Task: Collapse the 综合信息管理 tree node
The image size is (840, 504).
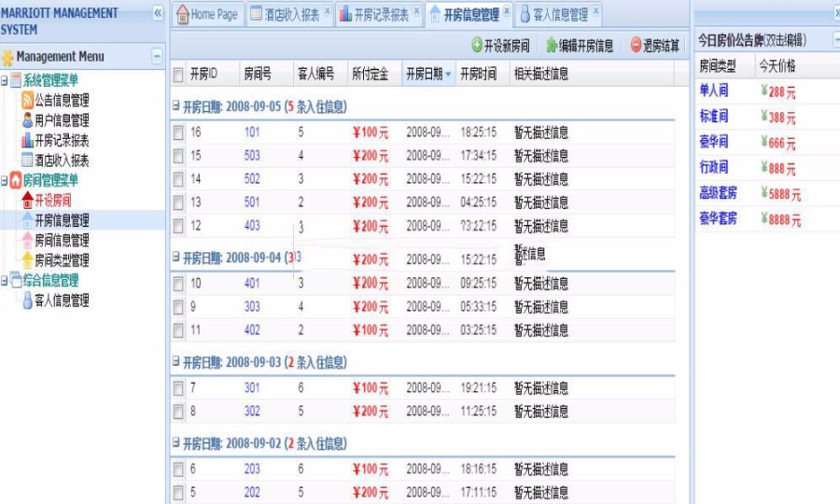Action: [x=5, y=281]
